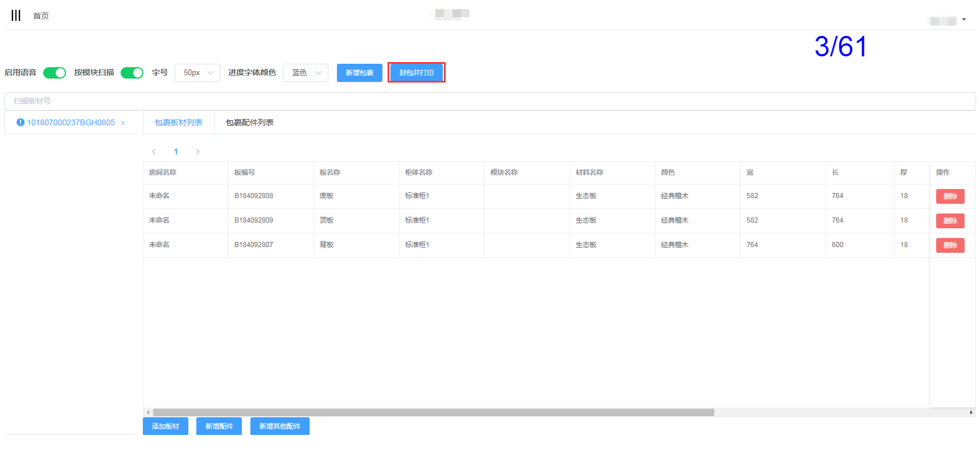Click scrollbar right arrow
The width and height of the screenshot is (980, 460).
(971, 412)
